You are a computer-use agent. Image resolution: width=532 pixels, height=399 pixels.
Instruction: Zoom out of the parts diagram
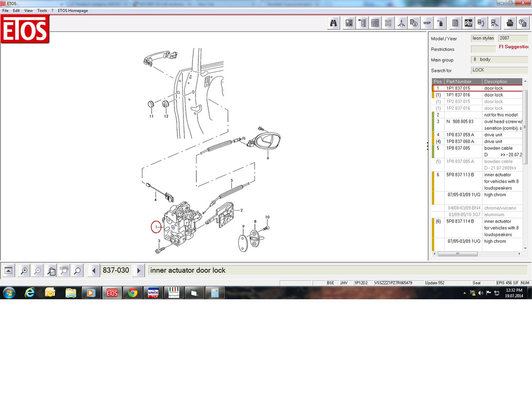[38, 271]
